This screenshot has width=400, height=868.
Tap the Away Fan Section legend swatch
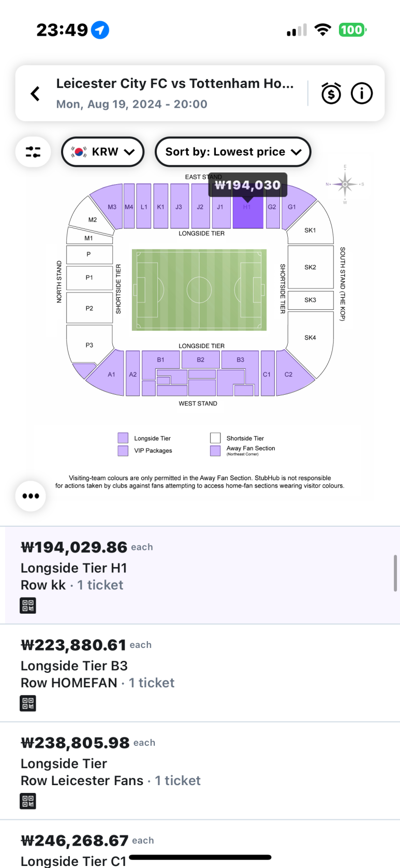pos(215,451)
